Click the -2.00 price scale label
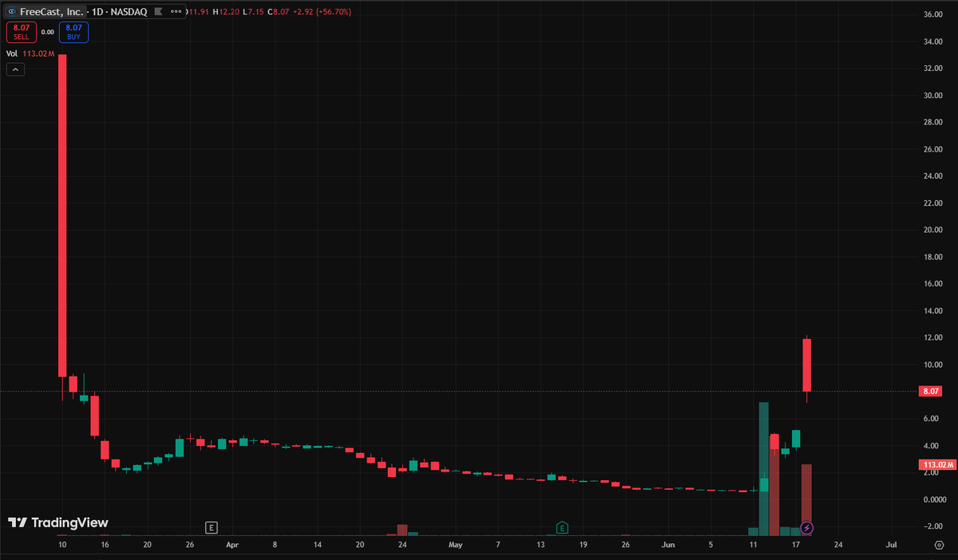Screen dimensions: 958x560 [933, 526]
